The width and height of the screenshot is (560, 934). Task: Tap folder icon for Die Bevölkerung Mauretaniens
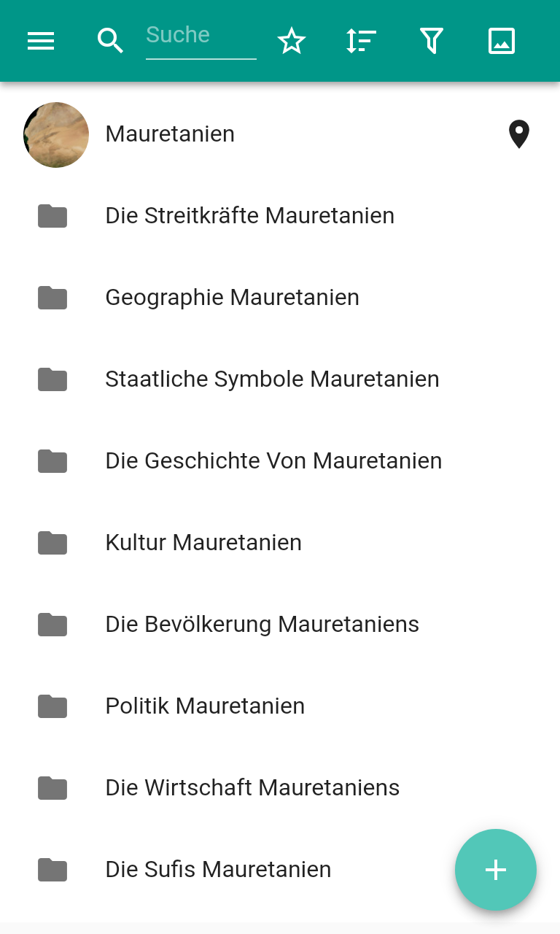(x=52, y=625)
